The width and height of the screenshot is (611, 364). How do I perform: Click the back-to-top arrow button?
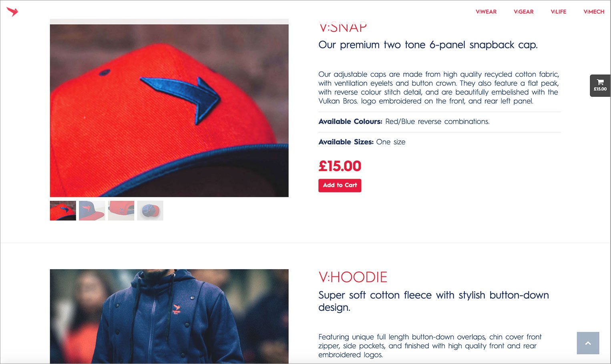(x=588, y=343)
